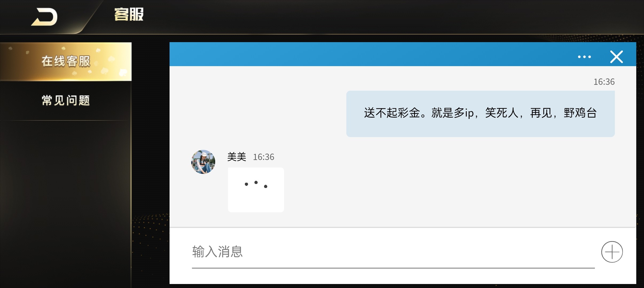The width and height of the screenshot is (644, 288).
Task: Switch to the 常见问题 tab
Action: (x=66, y=101)
